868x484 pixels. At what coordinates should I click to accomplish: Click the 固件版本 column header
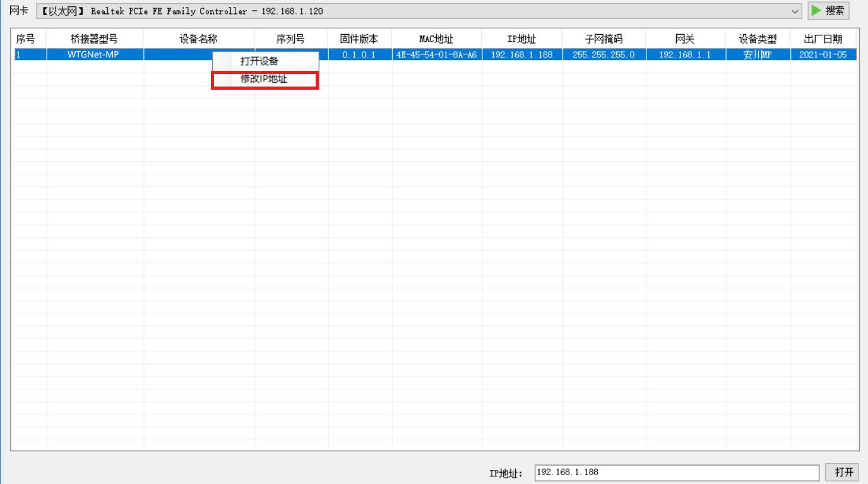coord(360,39)
